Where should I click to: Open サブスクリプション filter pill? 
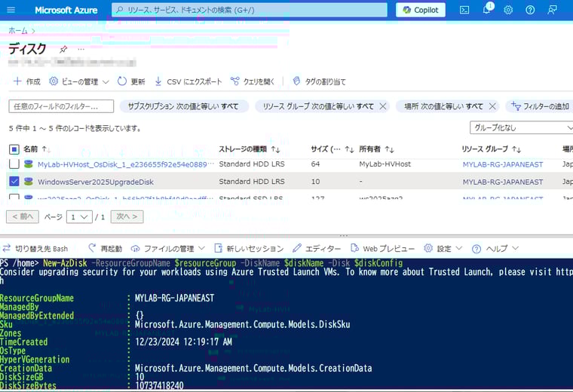point(183,106)
